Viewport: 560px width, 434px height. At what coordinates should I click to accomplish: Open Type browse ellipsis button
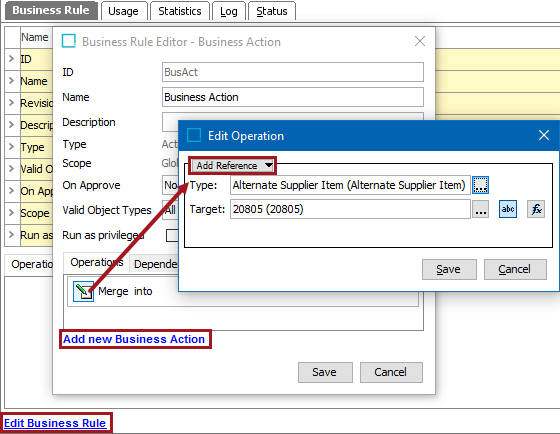click(x=480, y=185)
